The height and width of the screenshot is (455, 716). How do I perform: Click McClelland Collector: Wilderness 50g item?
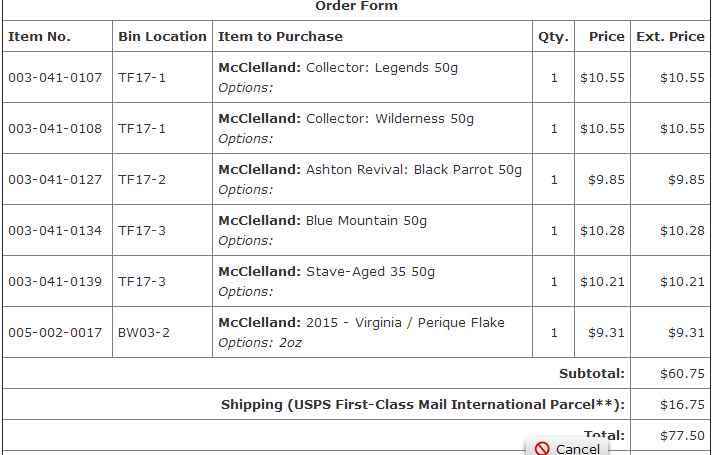[346, 119]
